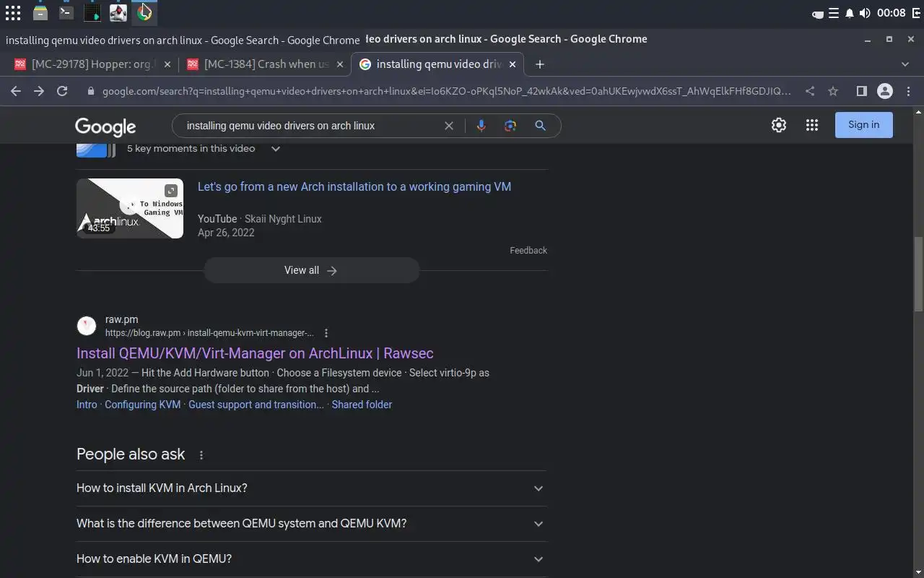This screenshot has width=924, height=578.
Task: Select the Chrome launcher in the panel
Action: click(x=144, y=12)
